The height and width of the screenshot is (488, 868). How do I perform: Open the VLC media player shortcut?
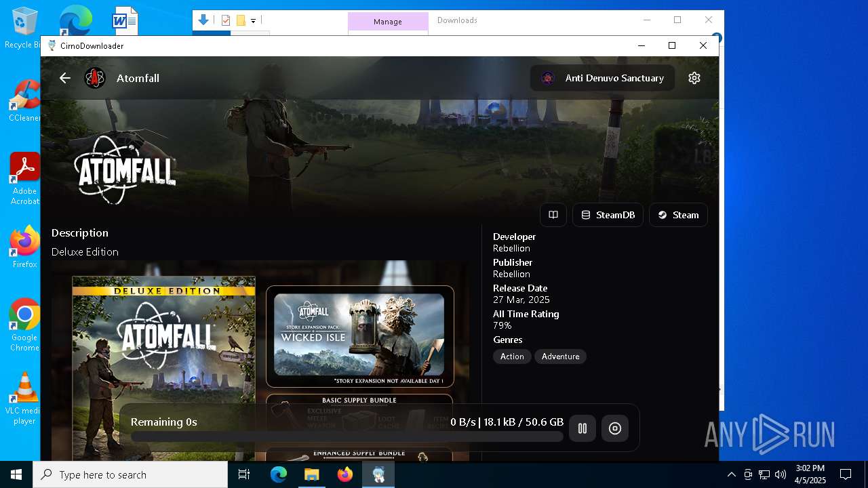tap(24, 399)
